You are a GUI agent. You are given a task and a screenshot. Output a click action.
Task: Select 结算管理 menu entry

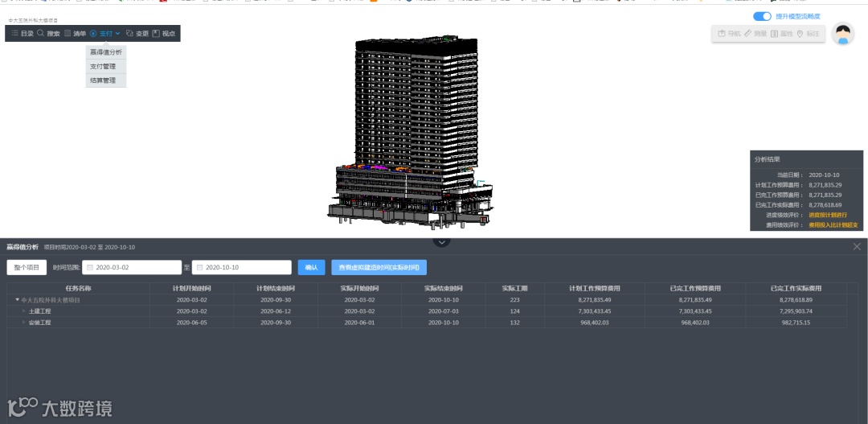coord(106,80)
